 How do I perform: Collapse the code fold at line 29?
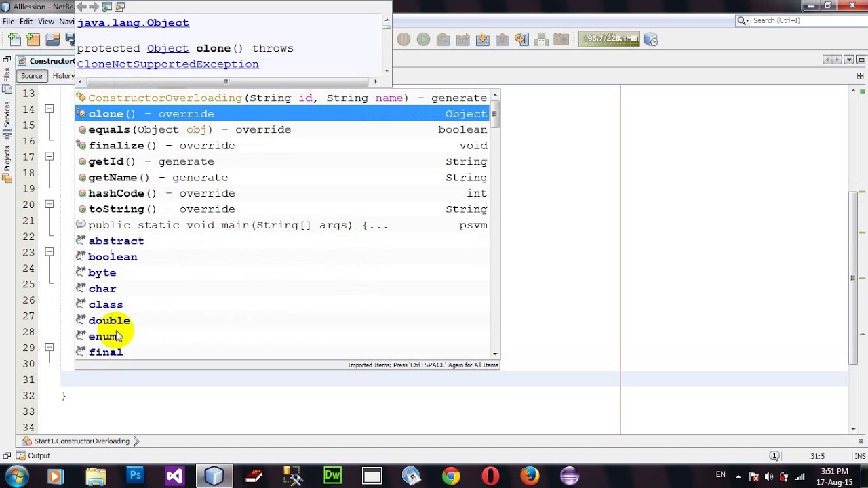pos(49,347)
